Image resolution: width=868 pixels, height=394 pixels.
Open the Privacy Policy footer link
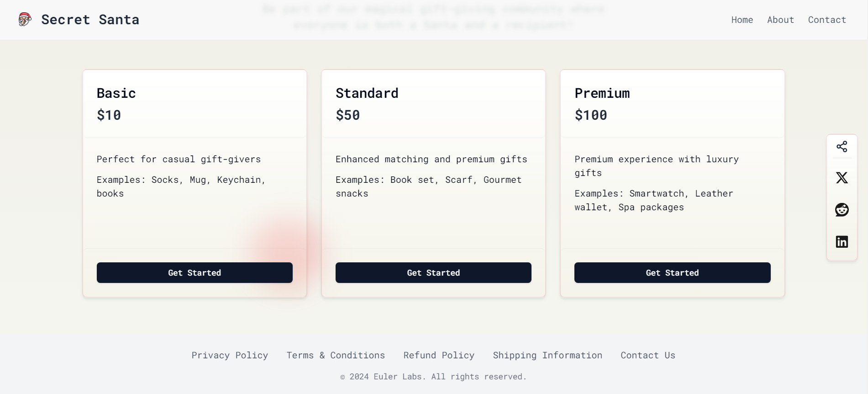(x=230, y=355)
